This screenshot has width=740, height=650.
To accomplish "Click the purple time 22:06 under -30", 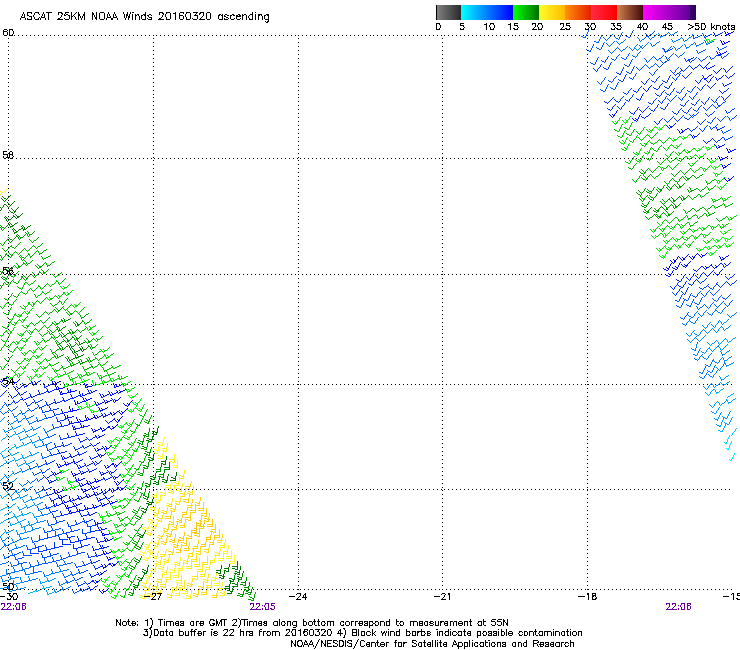I will point(13,607).
